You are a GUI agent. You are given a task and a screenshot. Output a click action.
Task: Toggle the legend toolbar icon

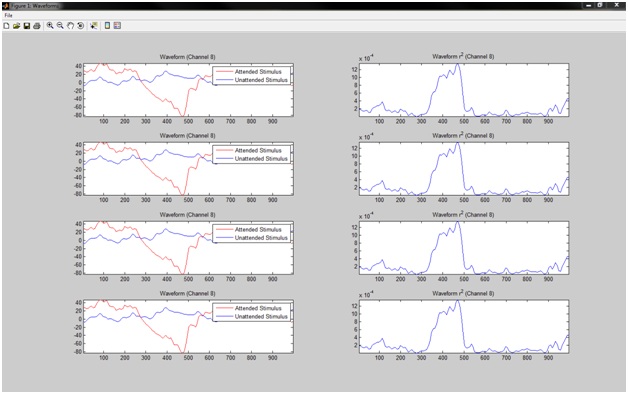pos(117,26)
